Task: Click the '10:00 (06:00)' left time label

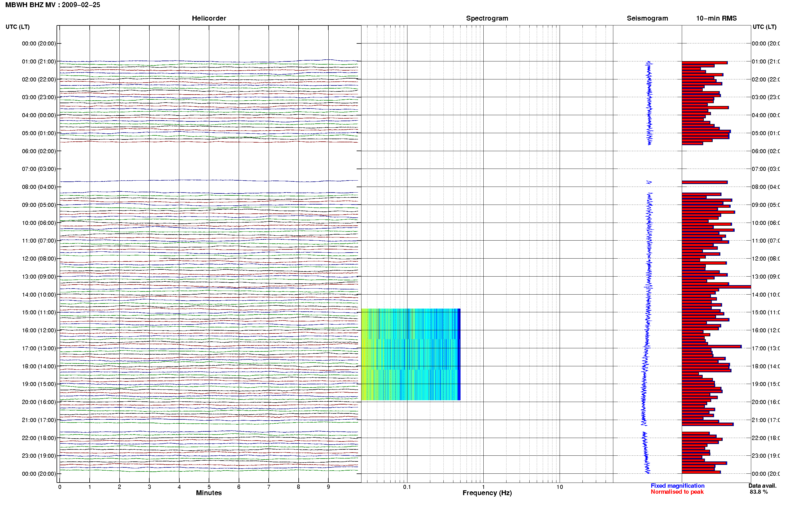Action: [x=39, y=223]
